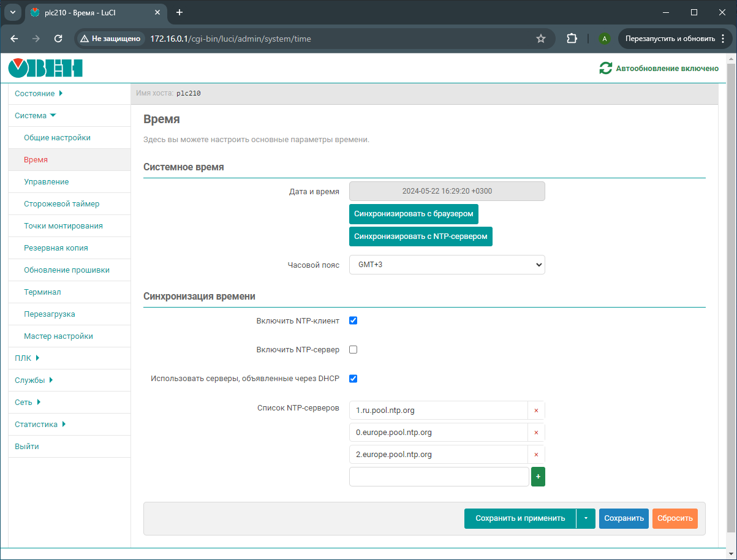Click the empty NTP server input field
The width and height of the screenshot is (737, 560).
click(x=439, y=477)
